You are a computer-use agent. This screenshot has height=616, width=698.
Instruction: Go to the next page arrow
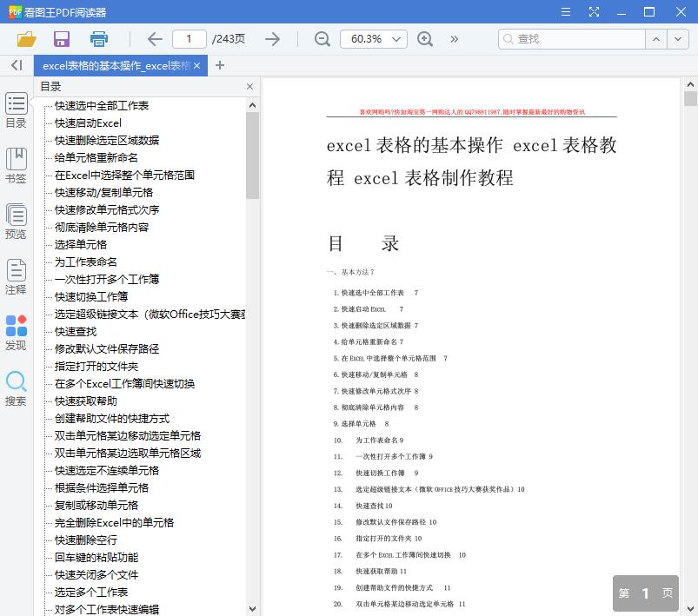click(x=272, y=39)
